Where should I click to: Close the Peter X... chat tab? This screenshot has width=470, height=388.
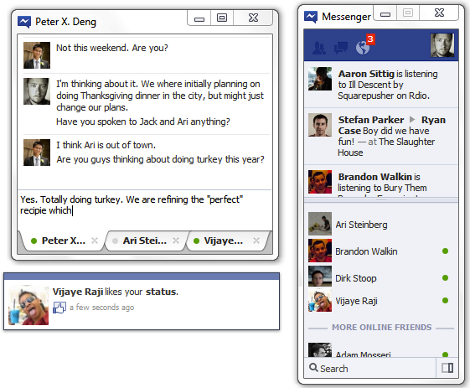click(95, 240)
